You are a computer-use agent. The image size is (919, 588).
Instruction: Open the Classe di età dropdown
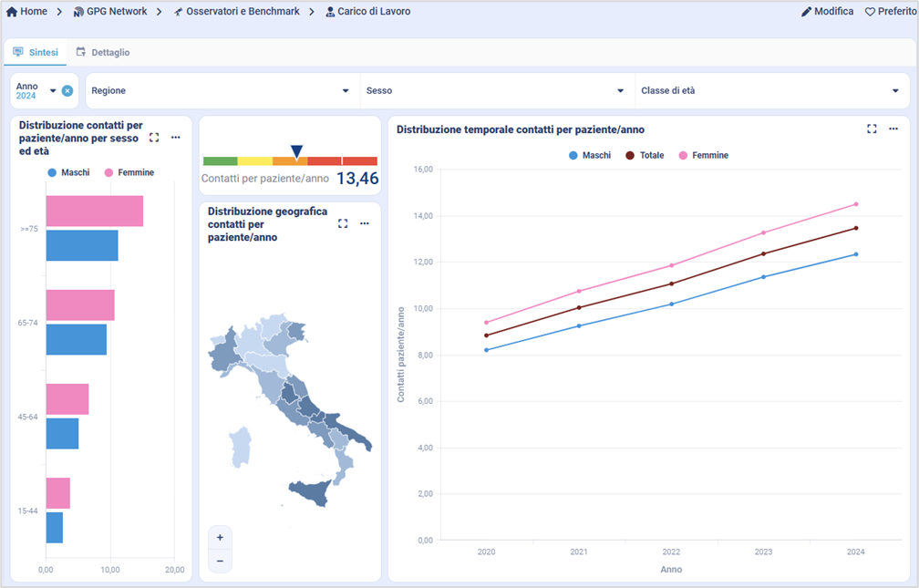click(x=769, y=91)
